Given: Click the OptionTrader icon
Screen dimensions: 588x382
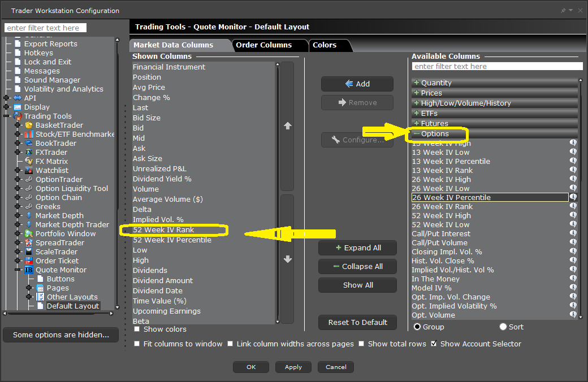Looking at the screenshot, I should tap(29, 179).
